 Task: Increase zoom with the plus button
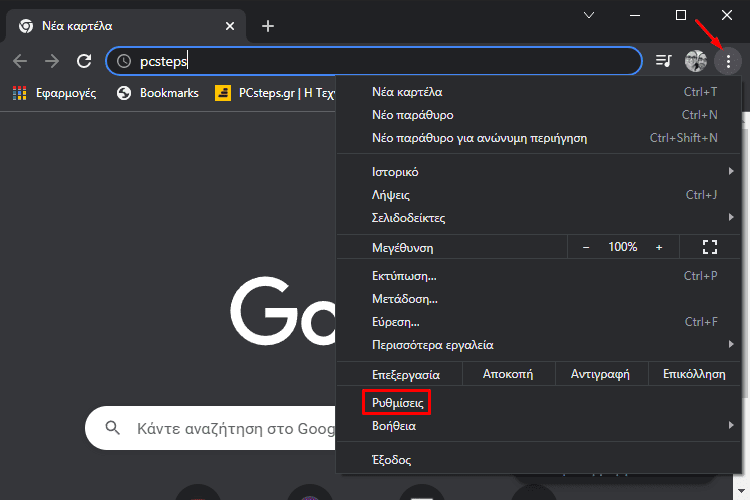pyautogui.click(x=659, y=247)
